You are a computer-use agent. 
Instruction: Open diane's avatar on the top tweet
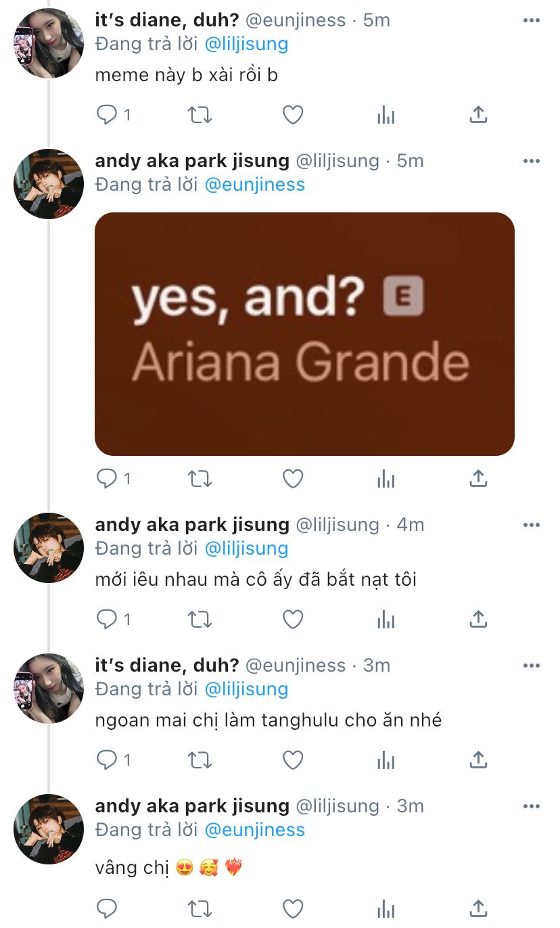48,43
